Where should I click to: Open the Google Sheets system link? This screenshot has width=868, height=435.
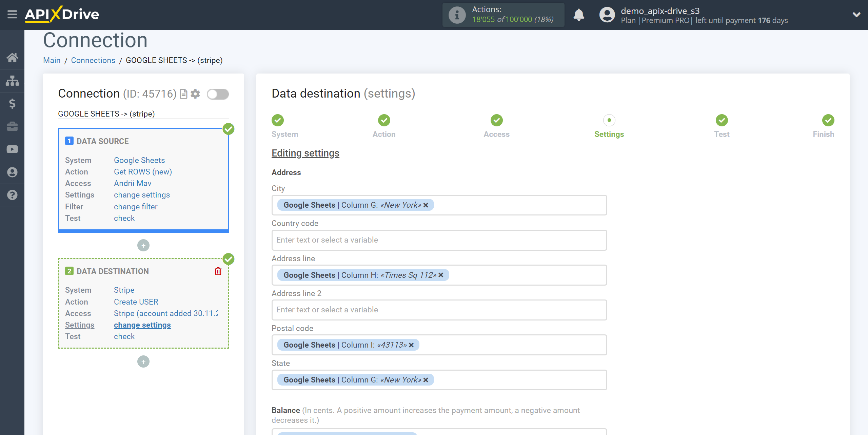pos(139,160)
